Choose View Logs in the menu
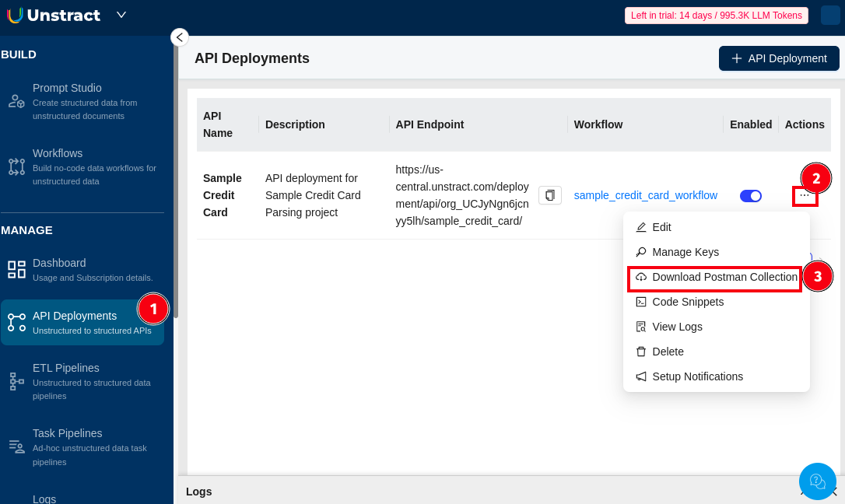The height and width of the screenshot is (504, 845). pos(716,327)
